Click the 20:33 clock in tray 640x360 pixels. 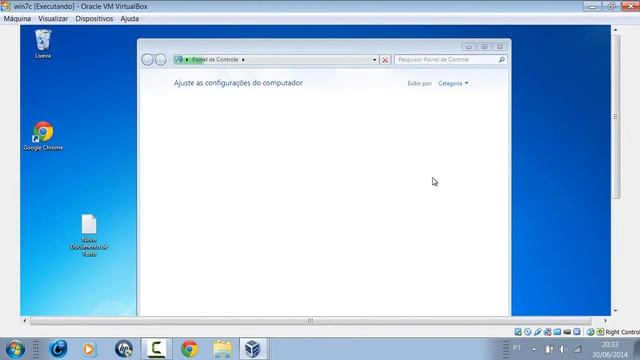click(609, 344)
